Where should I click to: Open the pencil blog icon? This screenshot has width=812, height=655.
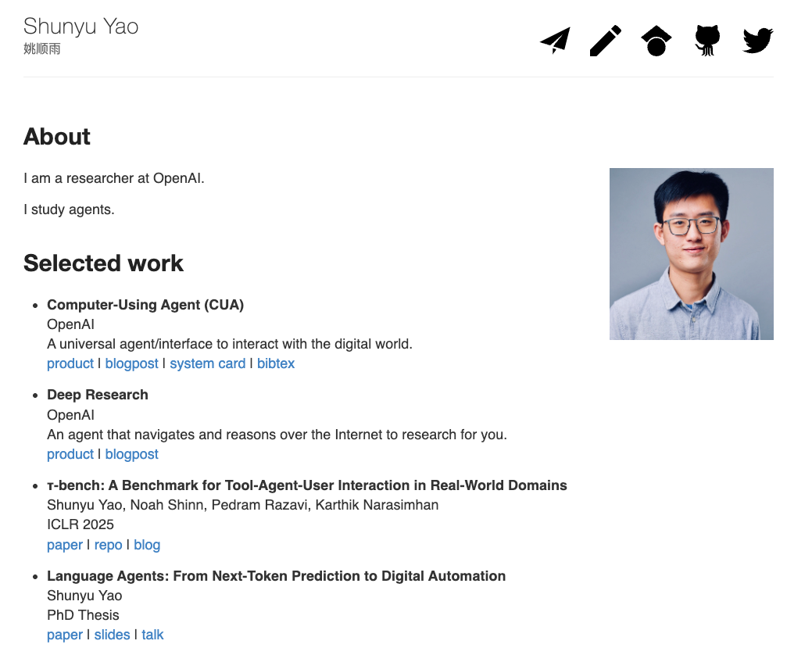click(x=606, y=41)
